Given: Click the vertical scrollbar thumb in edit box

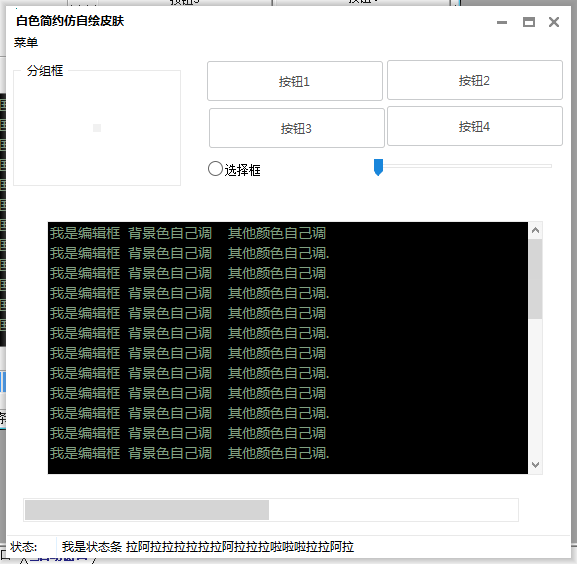Looking at the screenshot, I should tap(535, 279).
